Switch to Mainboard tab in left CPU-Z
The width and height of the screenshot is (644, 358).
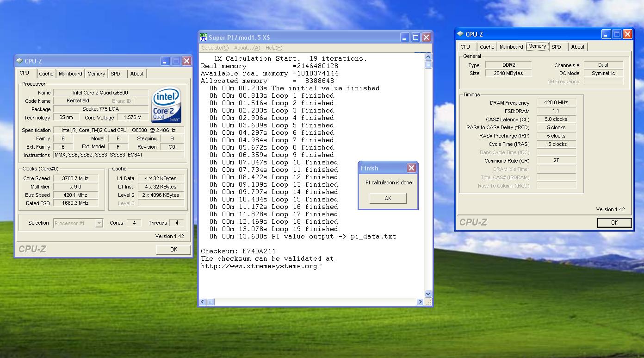pos(70,74)
